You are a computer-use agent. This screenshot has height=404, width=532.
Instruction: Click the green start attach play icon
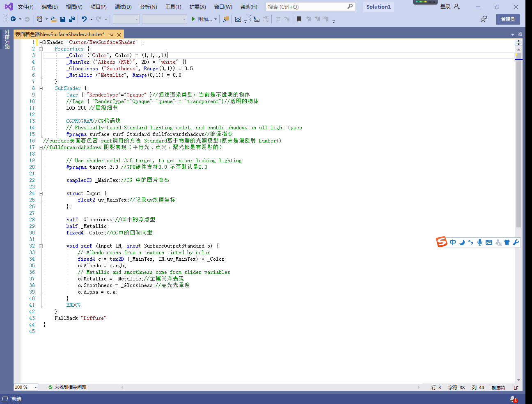pyautogui.click(x=193, y=19)
